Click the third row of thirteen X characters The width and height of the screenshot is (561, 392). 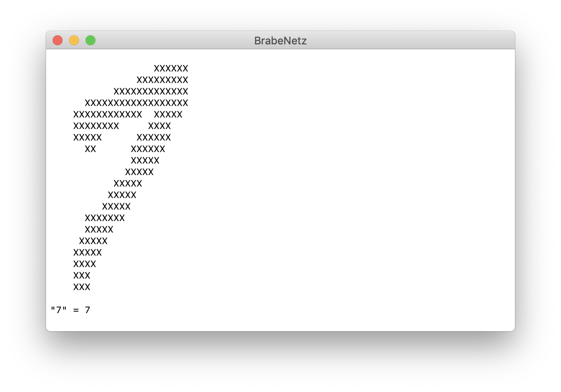(x=151, y=91)
